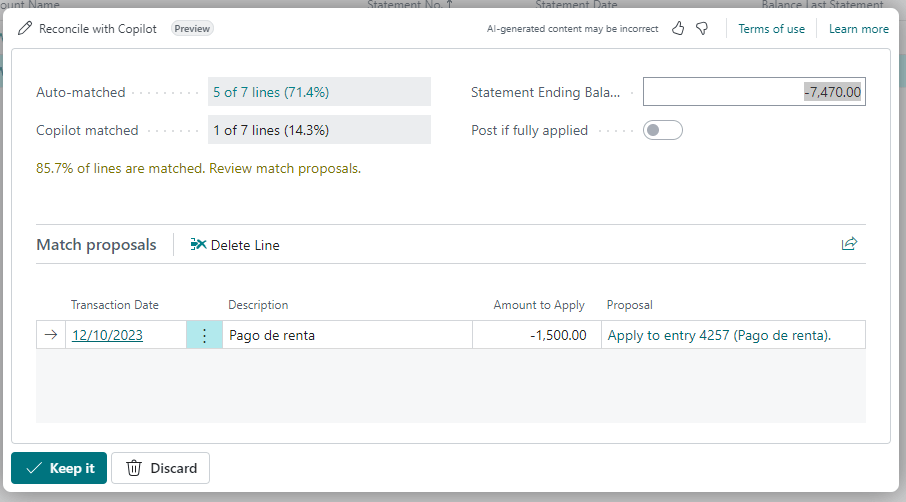Open Terms of use link
This screenshot has width=906, height=502.
tap(771, 29)
